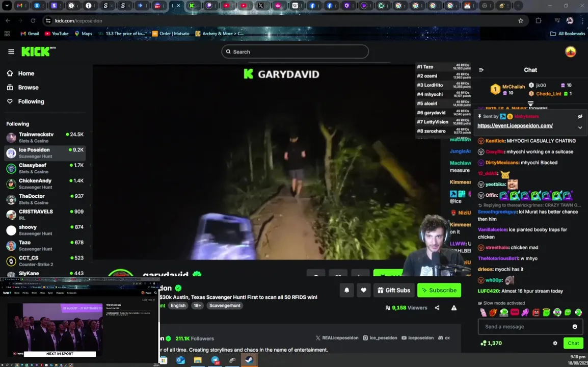Expand the pinned message chevron
588x367 pixels.
point(580,127)
